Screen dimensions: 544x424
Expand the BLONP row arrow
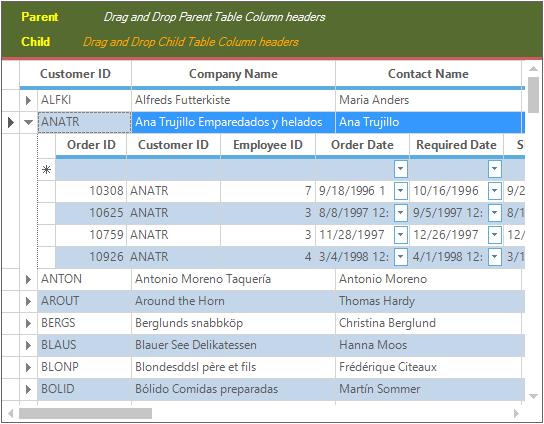(x=28, y=367)
